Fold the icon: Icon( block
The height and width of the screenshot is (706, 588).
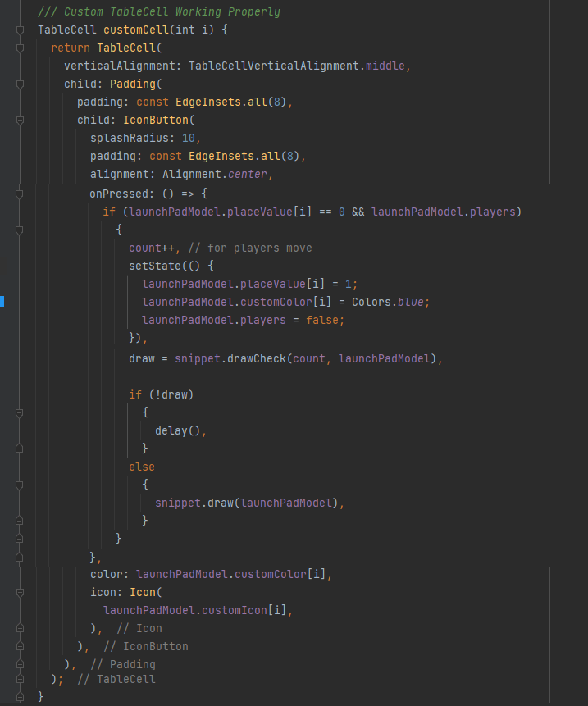coord(21,592)
